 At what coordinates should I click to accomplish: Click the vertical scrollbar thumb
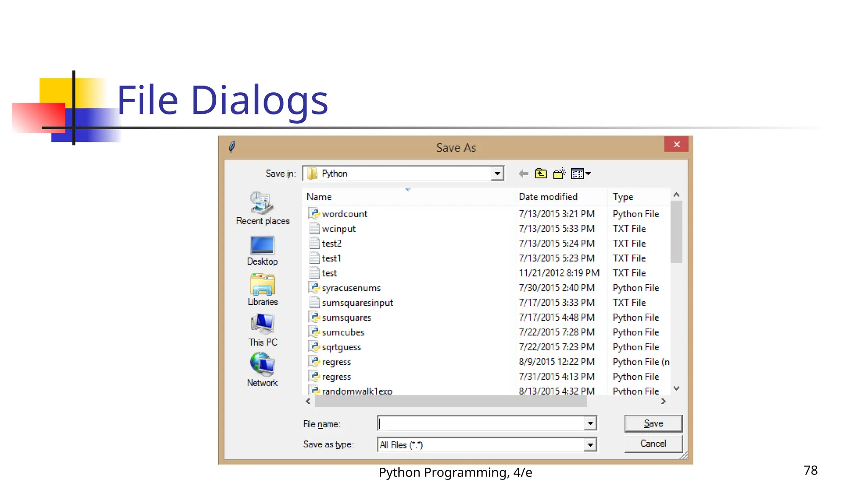click(x=676, y=232)
